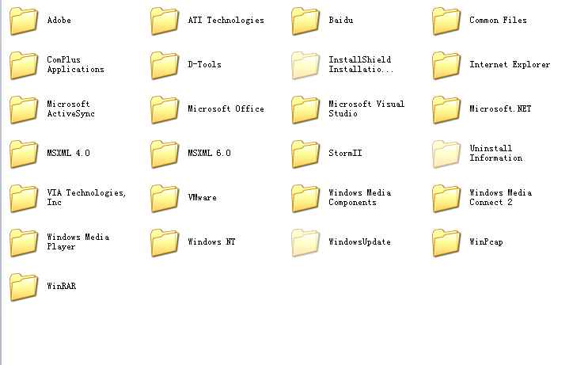Click the ATI Technologies folder icon
Screen dimensions: 588x365
click(x=165, y=21)
